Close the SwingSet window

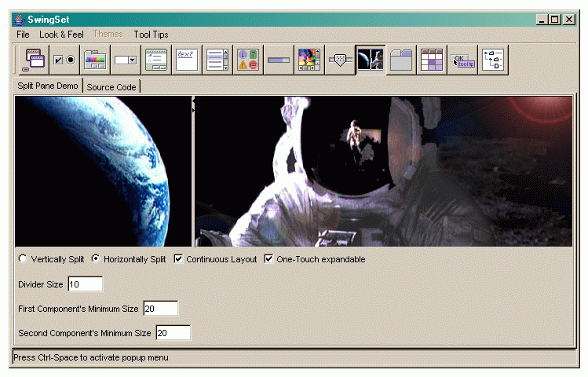pyautogui.click(x=569, y=20)
